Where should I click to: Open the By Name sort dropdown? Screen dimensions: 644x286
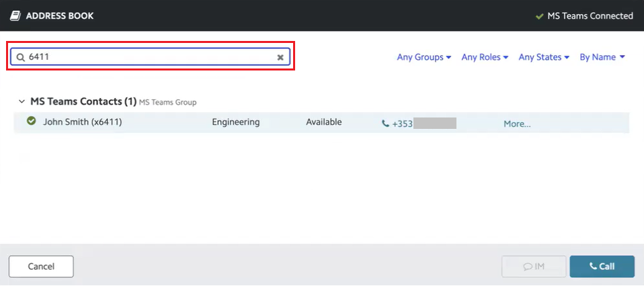pos(602,57)
